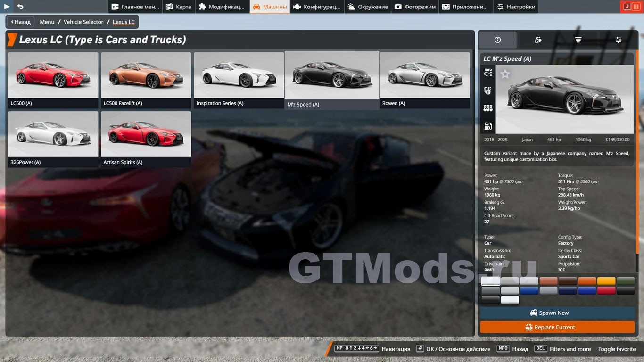The width and height of the screenshot is (644, 362).
Task: Open the Настройки (Settings) menu
Action: click(x=516, y=7)
